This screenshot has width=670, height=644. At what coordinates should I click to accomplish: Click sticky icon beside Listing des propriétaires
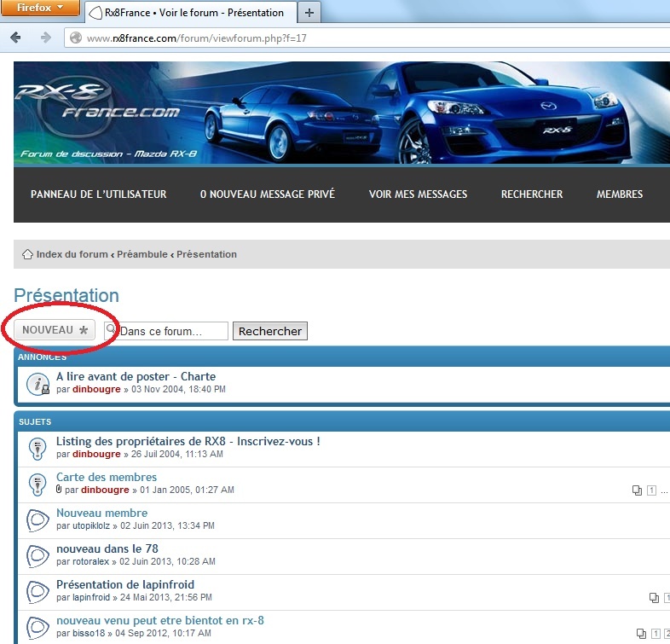[38, 449]
